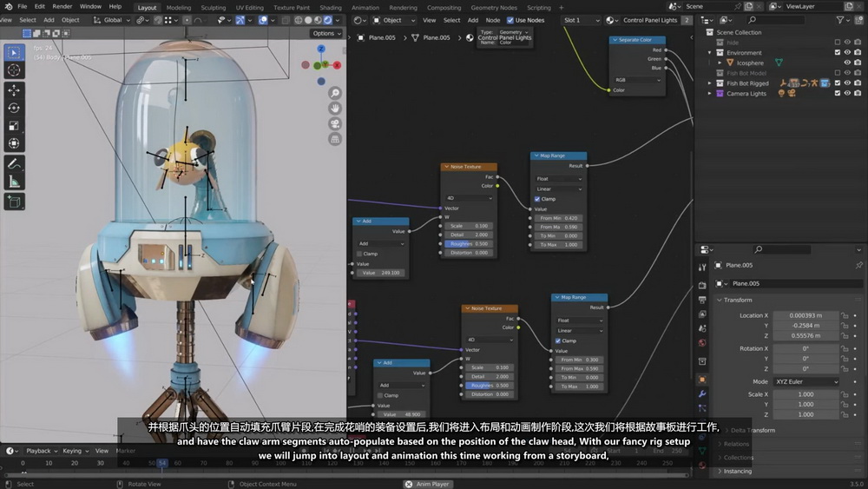
Task: Enable Clamp on lower Add node
Action: [380, 395]
